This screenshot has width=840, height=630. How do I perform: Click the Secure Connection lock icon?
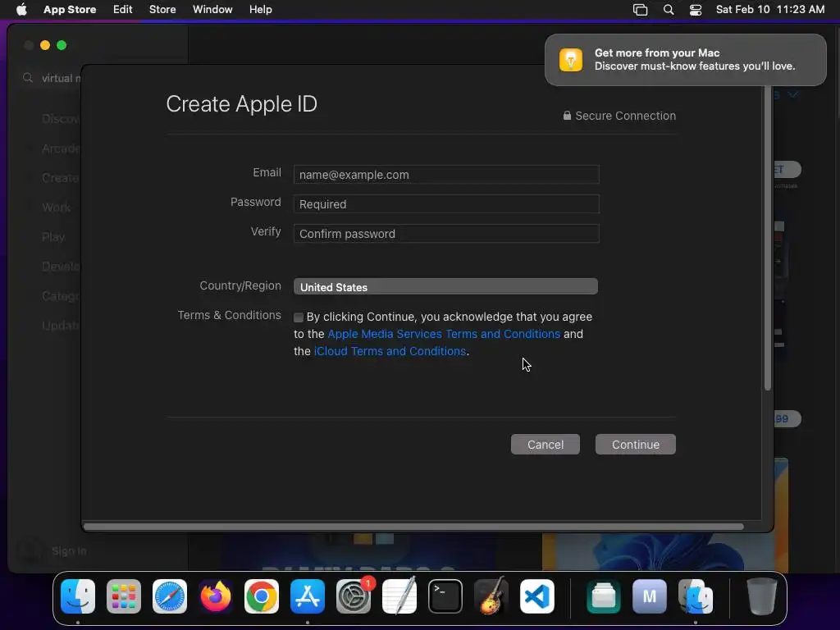pos(567,115)
